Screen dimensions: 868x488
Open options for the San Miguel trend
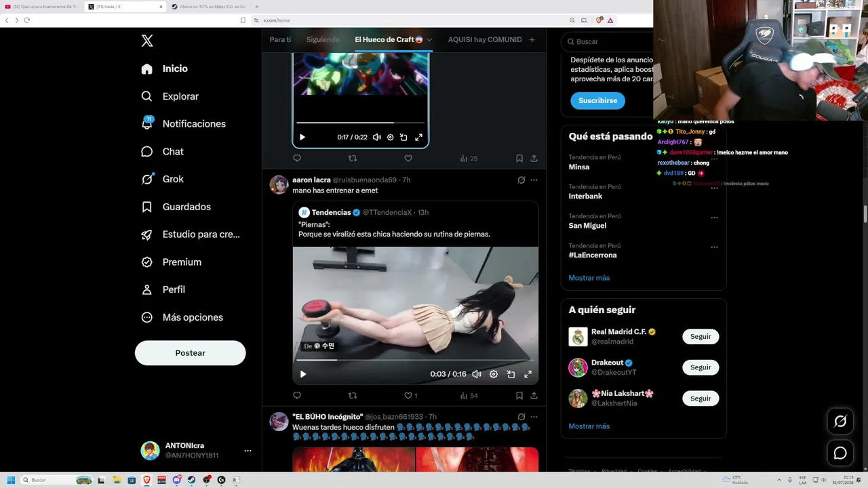(714, 218)
